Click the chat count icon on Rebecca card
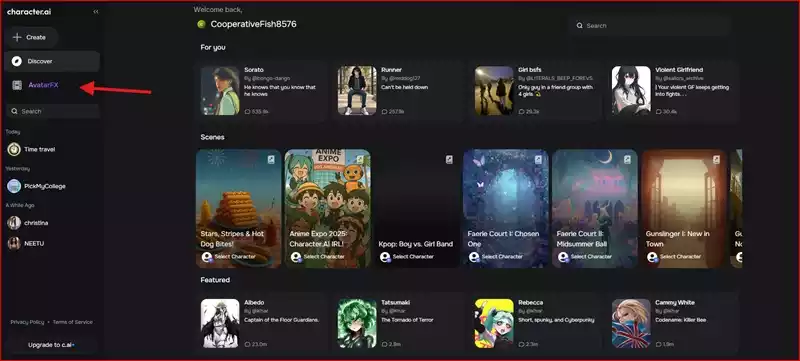This screenshot has height=361, width=800. click(521, 344)
